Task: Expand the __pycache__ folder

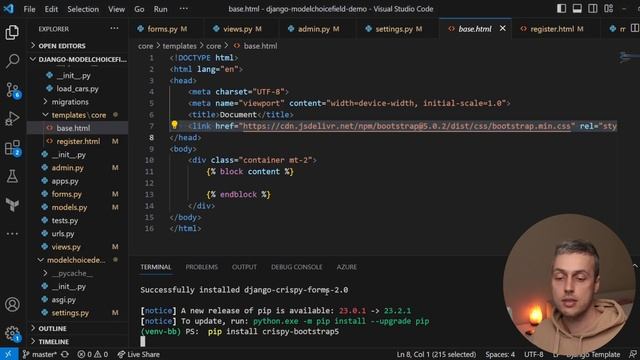Action: [78, 273]
